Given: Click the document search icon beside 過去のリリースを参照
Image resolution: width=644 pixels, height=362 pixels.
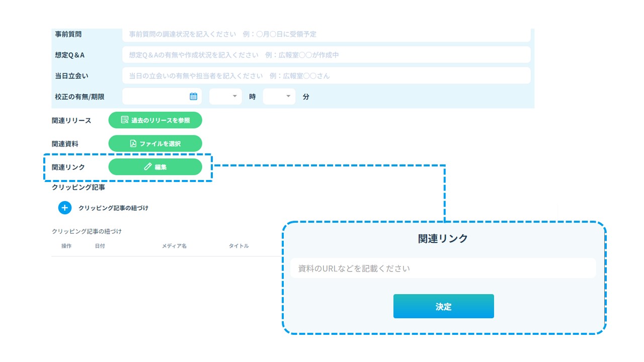Looking at the screenshot, I should (125, 120).
